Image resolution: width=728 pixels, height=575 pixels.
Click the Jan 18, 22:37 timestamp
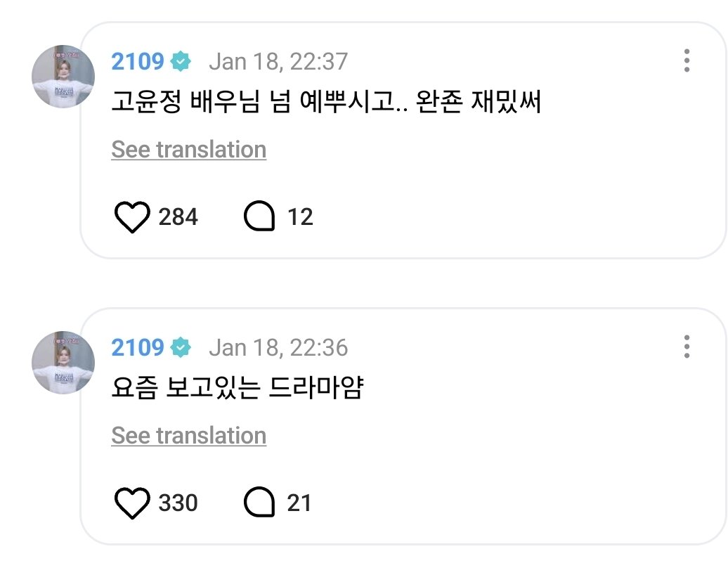(x=278, y=62)
